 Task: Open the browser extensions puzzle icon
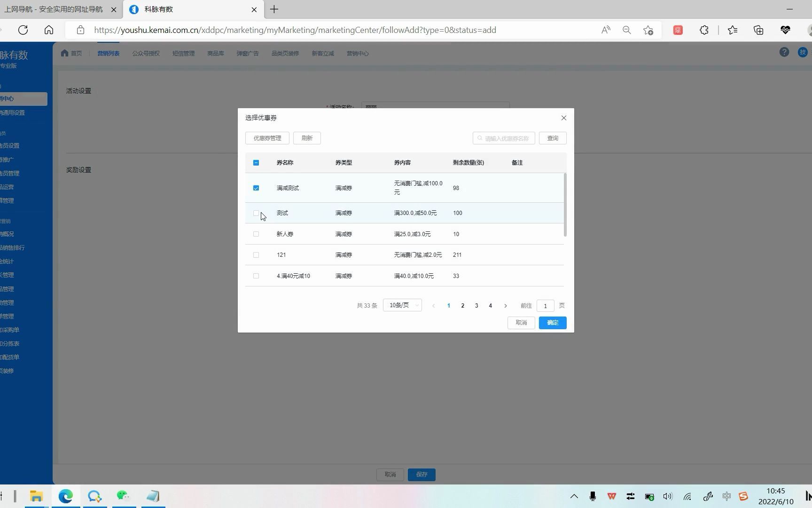704,30
